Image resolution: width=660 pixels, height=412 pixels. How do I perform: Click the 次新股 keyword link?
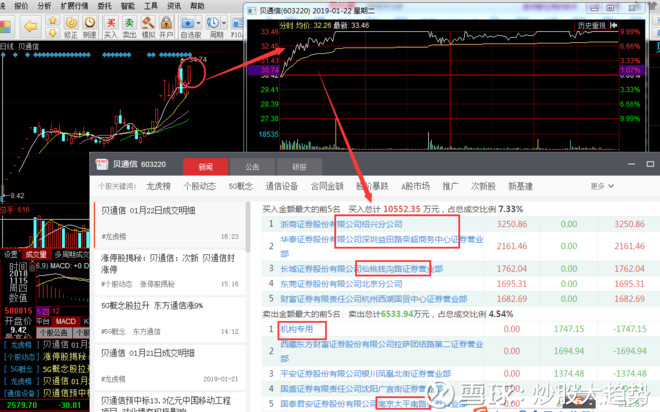pyautogui.click(x=483, y=186)
